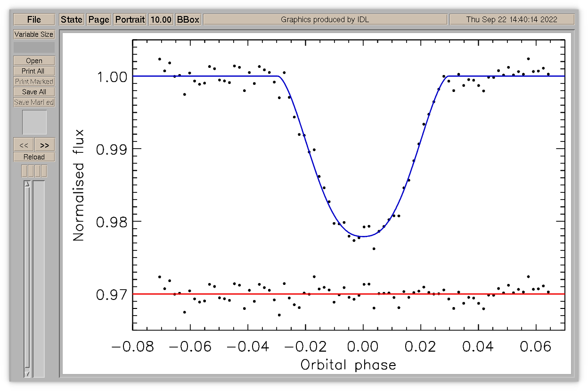Click the Reload button
This screenshot has height=391, width=588.
point(34,157)
